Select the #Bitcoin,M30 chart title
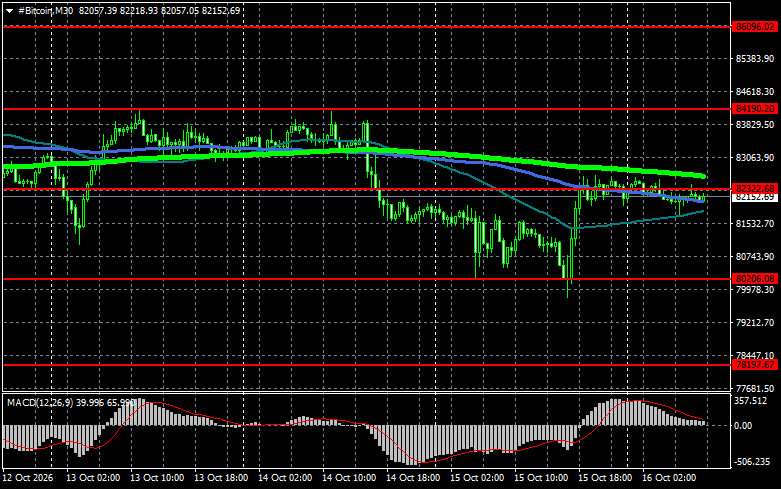781x489 pixels. (x=45, y=10)
